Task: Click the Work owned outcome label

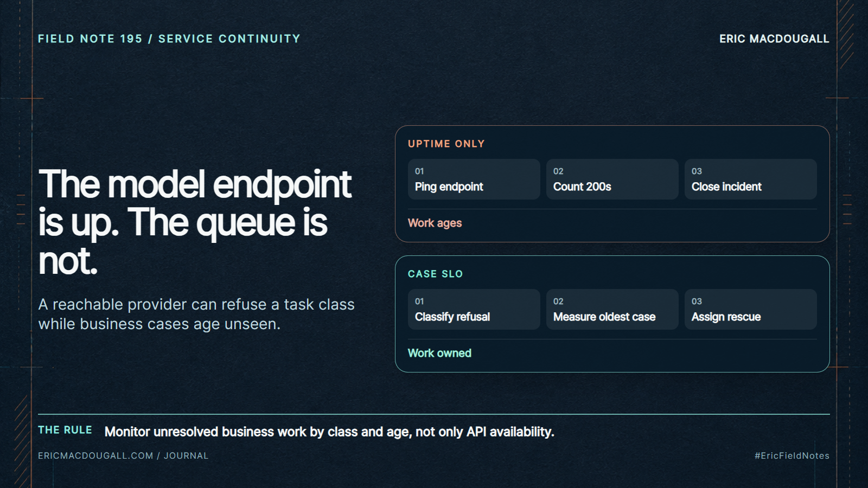Action: tap(439, 353)
